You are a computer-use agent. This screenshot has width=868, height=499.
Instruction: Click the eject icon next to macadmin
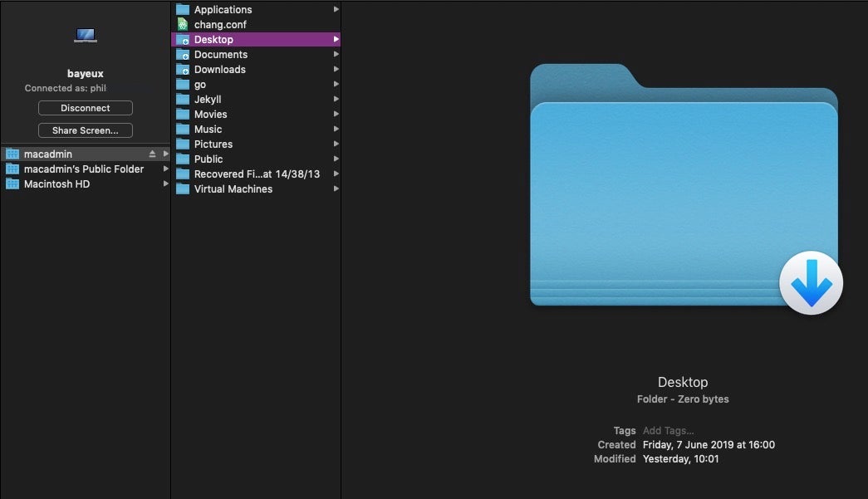click(152, 154)
